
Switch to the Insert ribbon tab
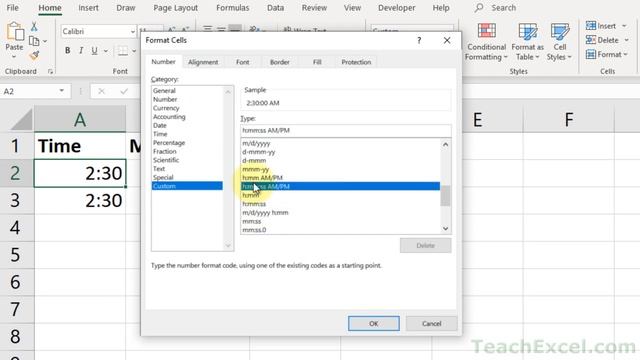pyautogui.click(x=88, y=8)
